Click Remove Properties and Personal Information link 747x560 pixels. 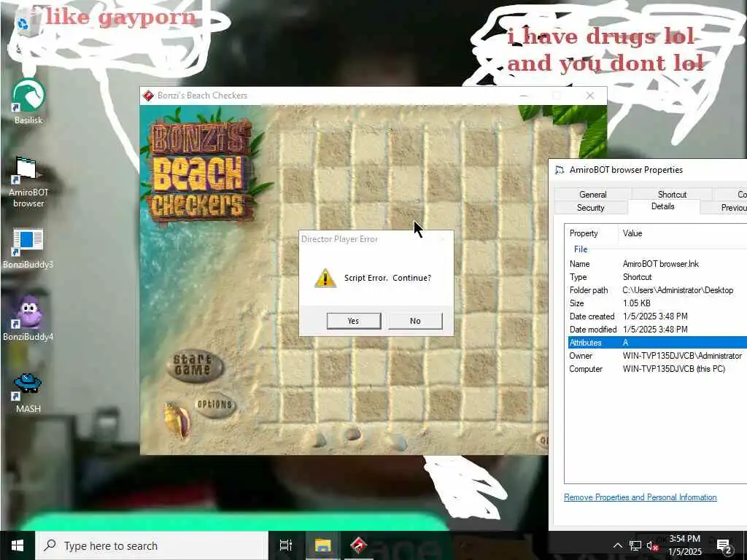[x=640, y=497]
